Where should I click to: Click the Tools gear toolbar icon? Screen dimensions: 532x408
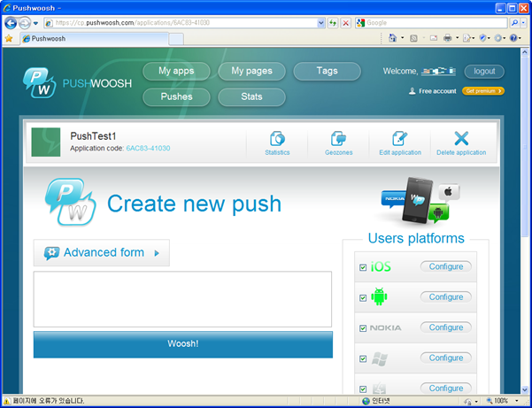point(497,38)
